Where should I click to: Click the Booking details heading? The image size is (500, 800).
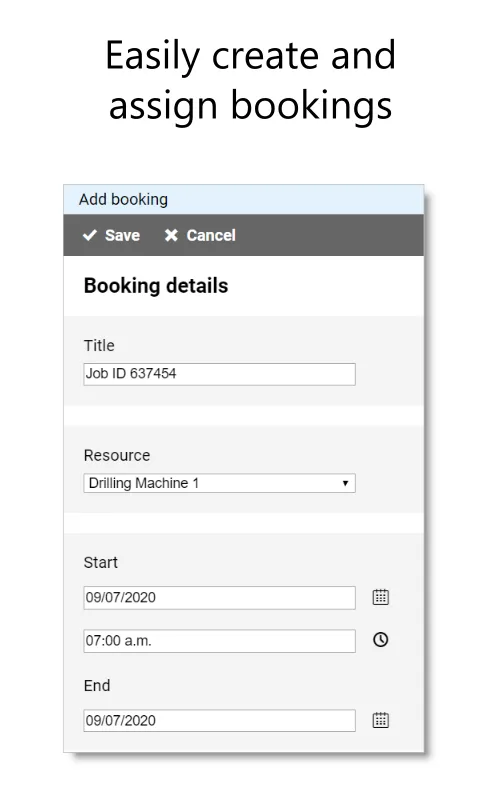pyautogui.click(x=156, y=286)
